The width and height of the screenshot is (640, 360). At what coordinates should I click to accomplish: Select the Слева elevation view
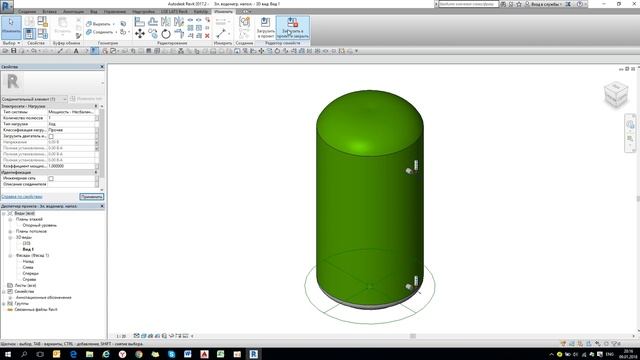click(28, 267)
